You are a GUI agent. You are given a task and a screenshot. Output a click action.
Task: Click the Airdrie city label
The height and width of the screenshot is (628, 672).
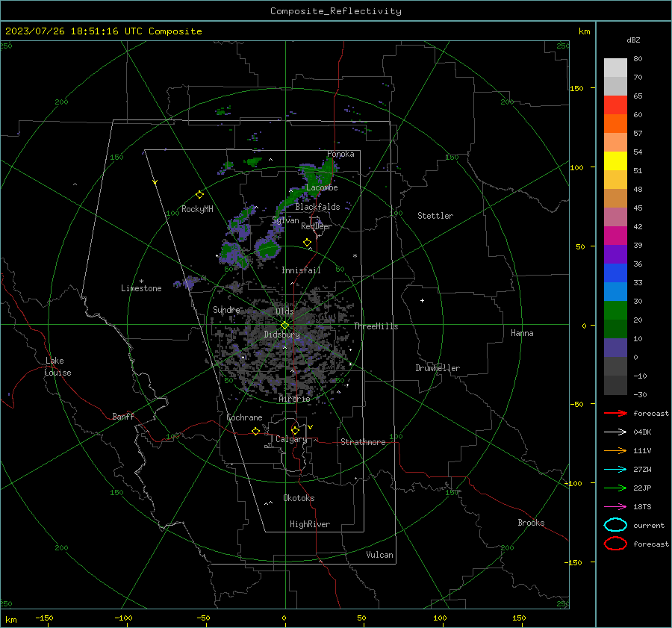pos(294,399)
